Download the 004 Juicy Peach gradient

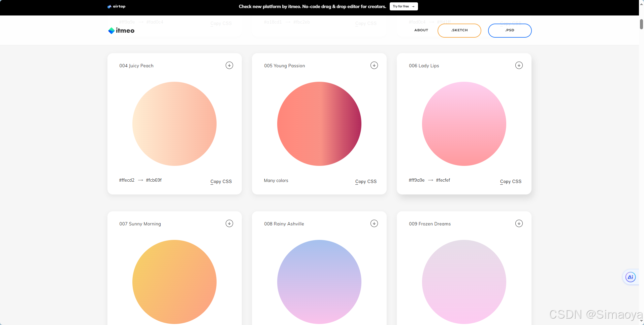(x=229, y=65)
